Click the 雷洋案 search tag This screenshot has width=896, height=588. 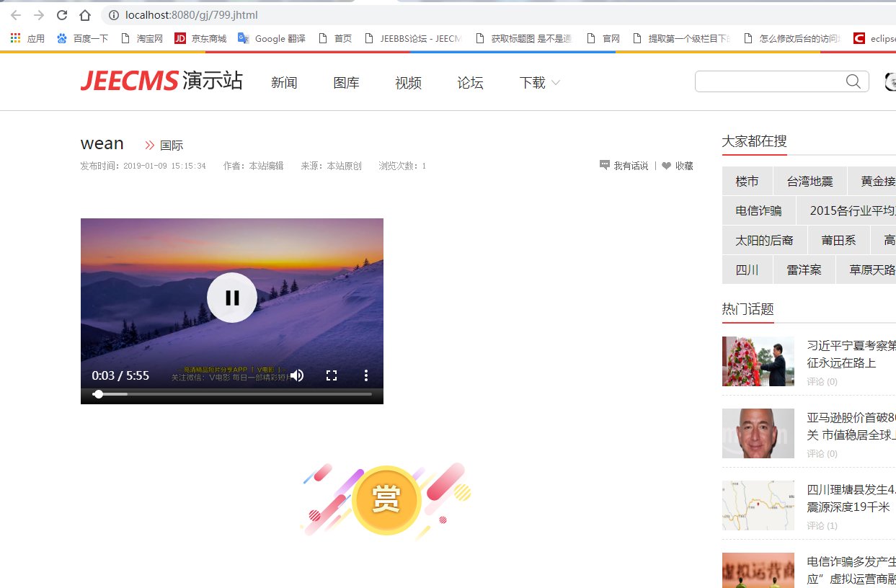pyautogui.click(x=804, y=269)
